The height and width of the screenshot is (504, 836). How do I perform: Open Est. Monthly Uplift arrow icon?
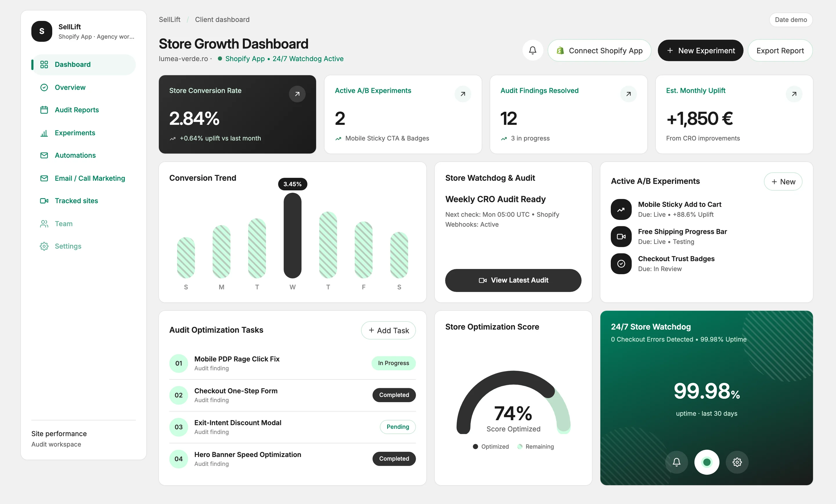pyautogui.click(x=794, y=94)
